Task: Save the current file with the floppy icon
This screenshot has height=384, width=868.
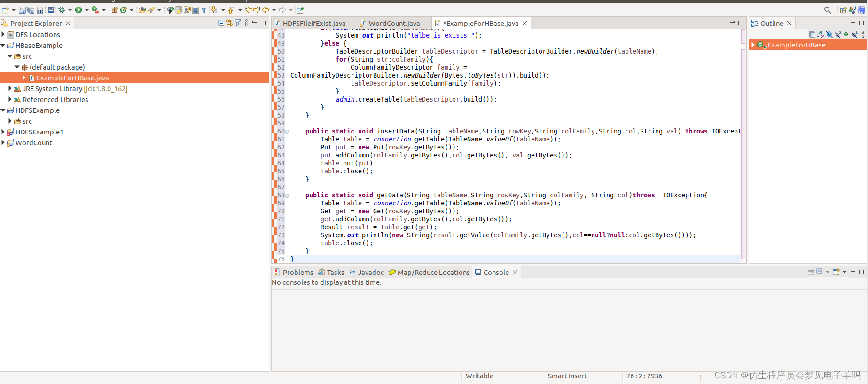Action: click(22, 10)
